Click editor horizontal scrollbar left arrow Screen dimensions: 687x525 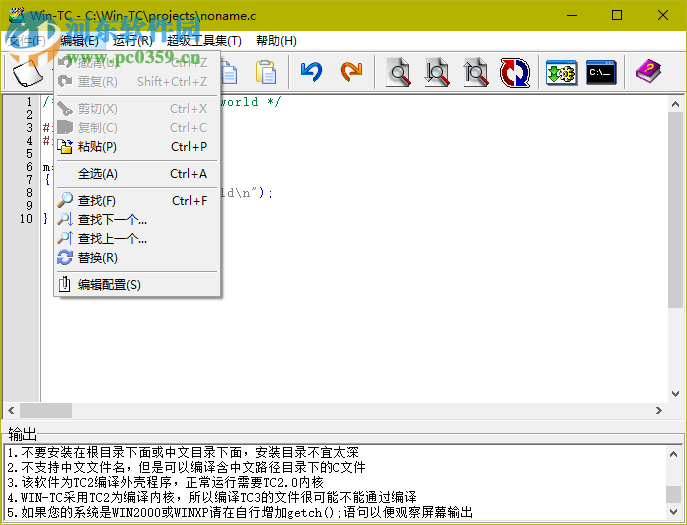coord(11,411)
